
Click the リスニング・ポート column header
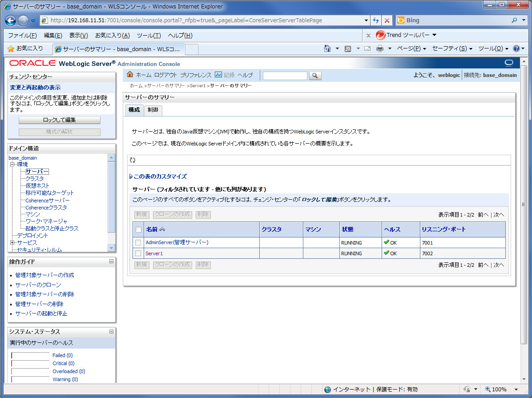coord(444,229)
